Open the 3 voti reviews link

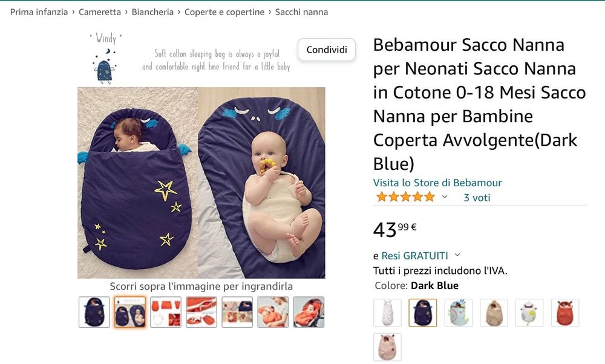(477, 198)
